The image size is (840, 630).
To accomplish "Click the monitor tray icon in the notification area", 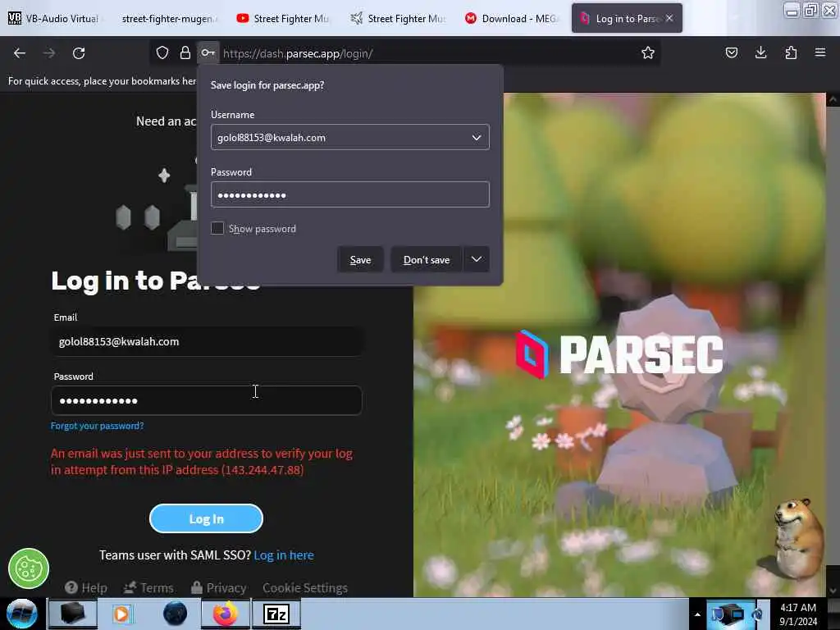I will pos(731,614).
